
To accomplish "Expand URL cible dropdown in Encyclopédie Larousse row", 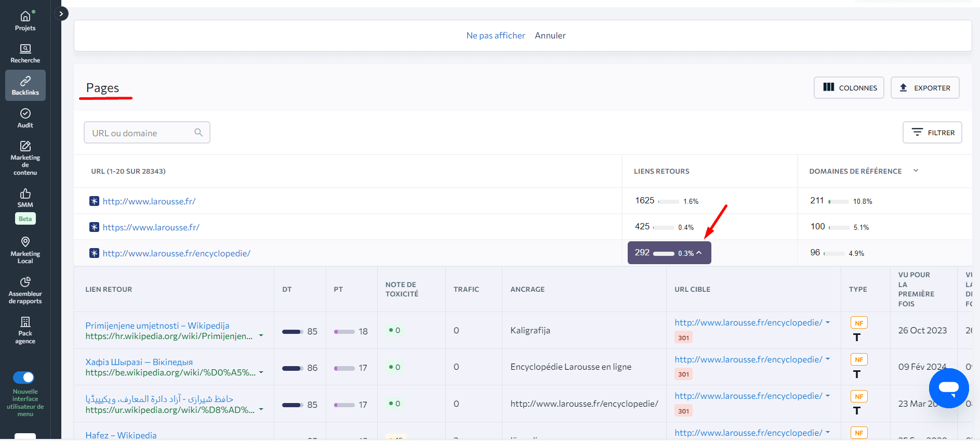I will tap(828, 359).
